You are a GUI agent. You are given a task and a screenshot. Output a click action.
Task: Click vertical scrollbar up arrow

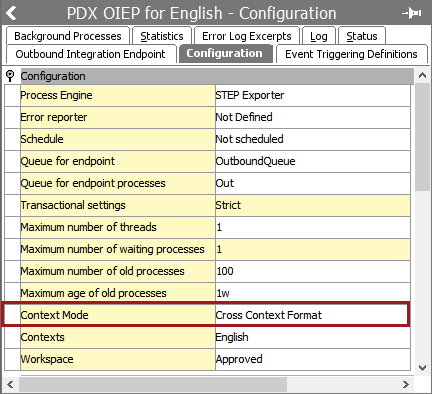click(422, 75)
